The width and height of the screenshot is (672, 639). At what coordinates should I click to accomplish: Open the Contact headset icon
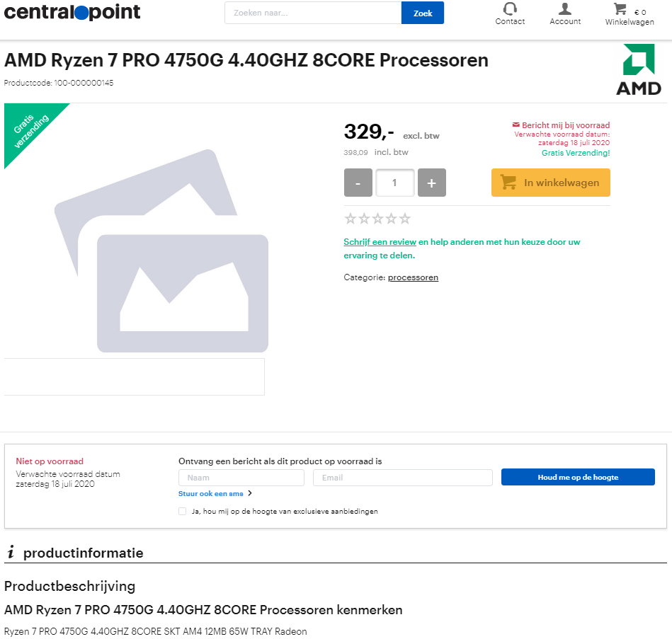510,8
